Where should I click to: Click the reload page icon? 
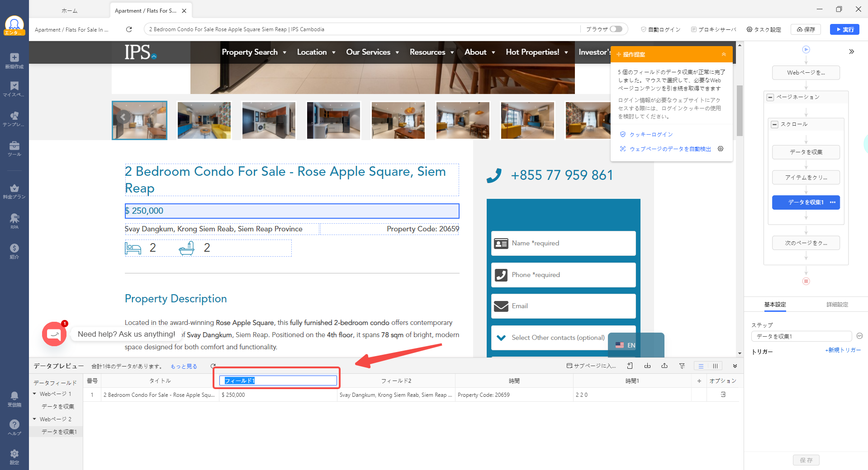[129, 29]
